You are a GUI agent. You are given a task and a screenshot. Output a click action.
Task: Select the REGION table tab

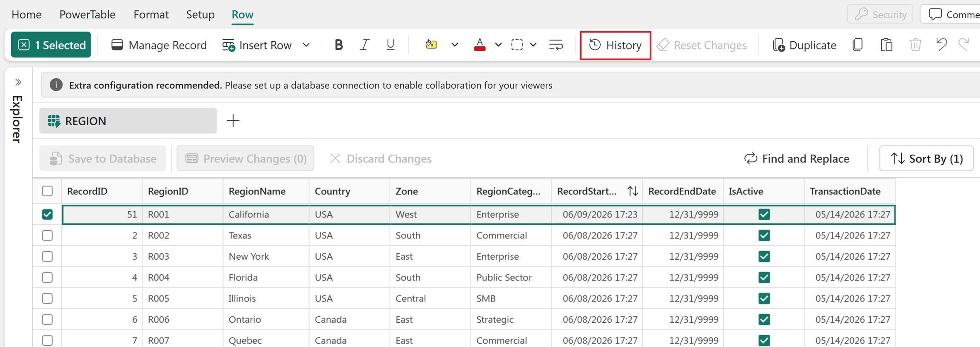point(128,121)
